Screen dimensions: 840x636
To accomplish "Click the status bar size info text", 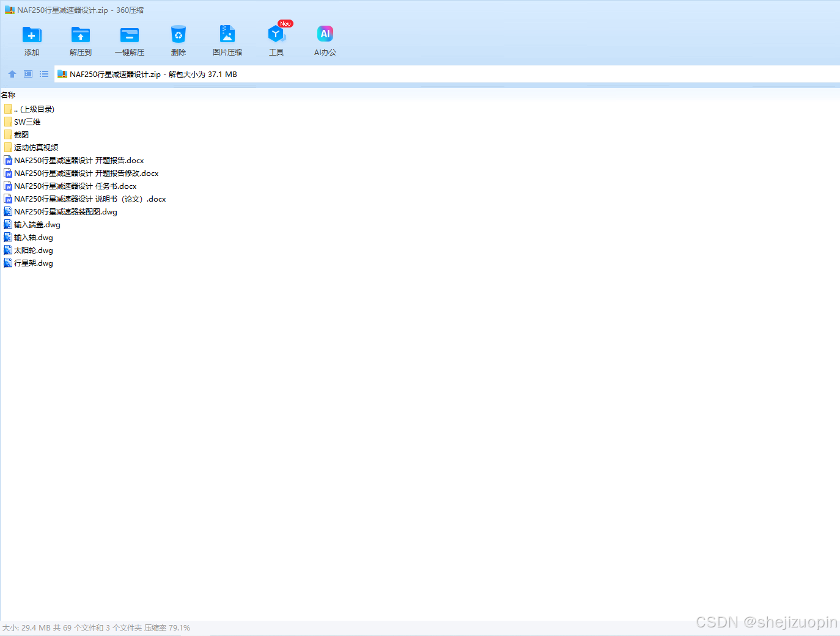I will [96, 628].
